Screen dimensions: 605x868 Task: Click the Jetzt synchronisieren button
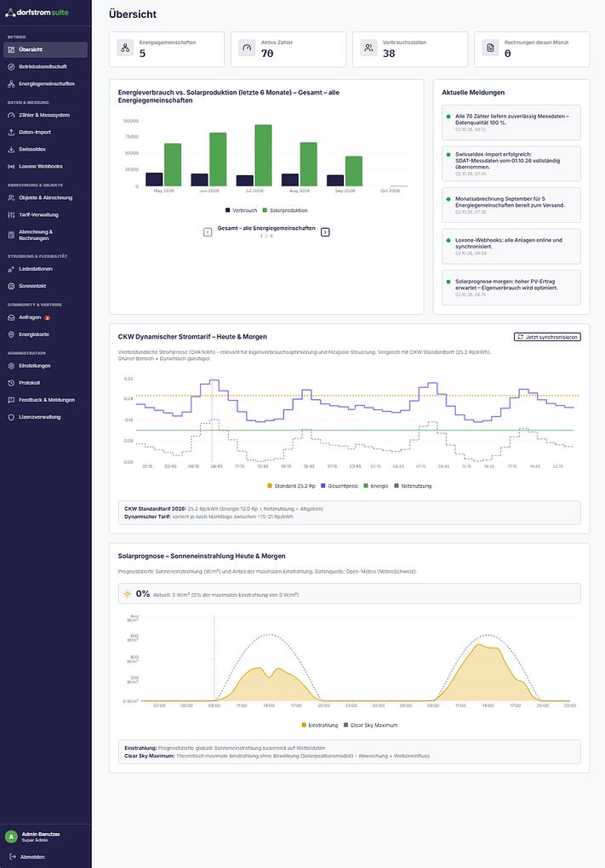click(547, 337)
